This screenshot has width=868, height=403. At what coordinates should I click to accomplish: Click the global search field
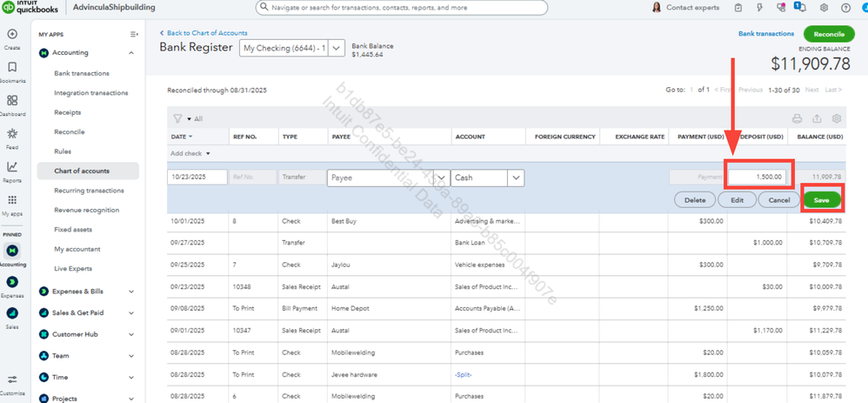coord(401,8)
